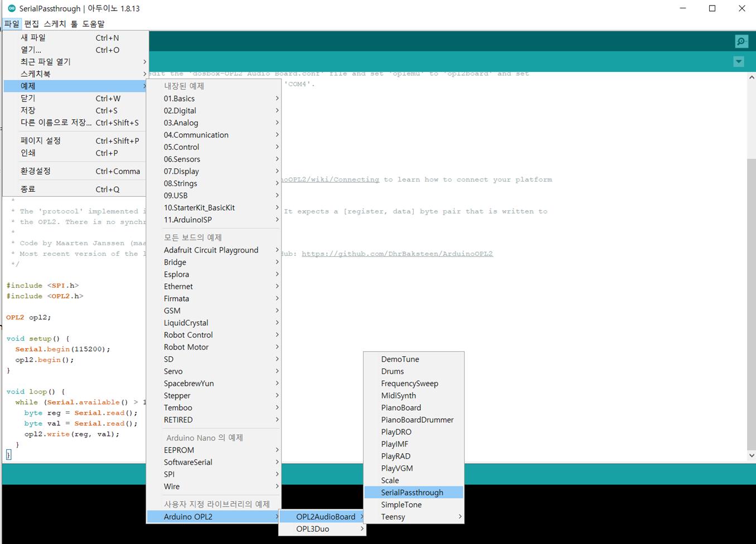This screenshot has width=756, height=544.
Task: Expand OPL3Duo submenu
Action: (x=322, y=529)
